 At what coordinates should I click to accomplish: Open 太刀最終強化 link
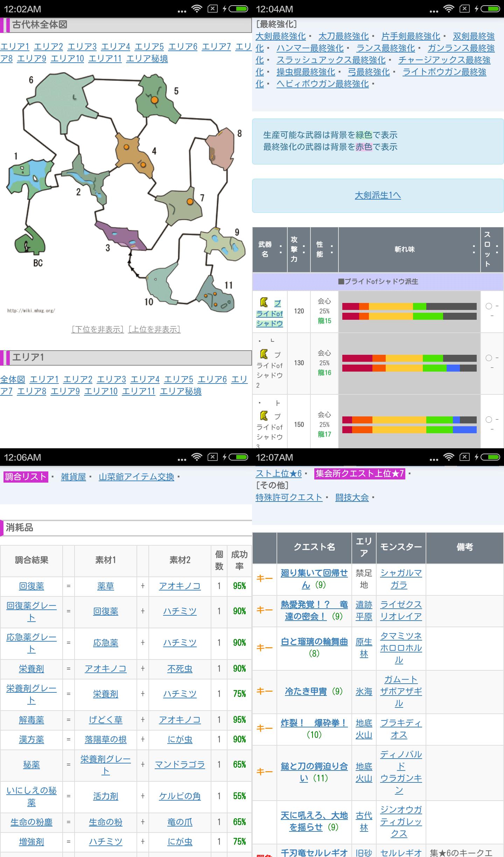pos(343,36)
